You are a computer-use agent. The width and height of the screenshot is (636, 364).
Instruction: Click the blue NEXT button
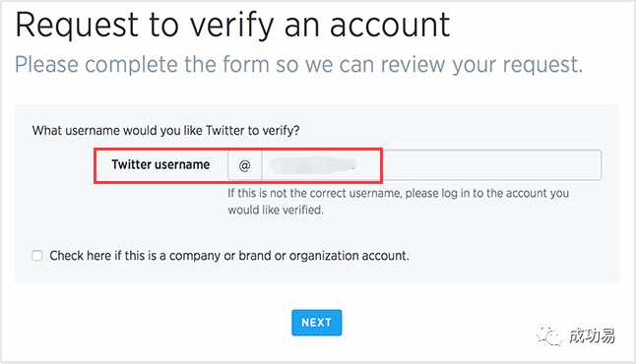point(316,323)
